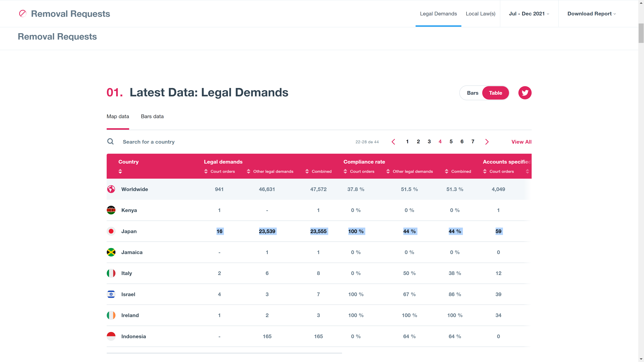Click the Japan flag icon
The height and width of the screenshot is (362, 644).
tap(111, 231)
